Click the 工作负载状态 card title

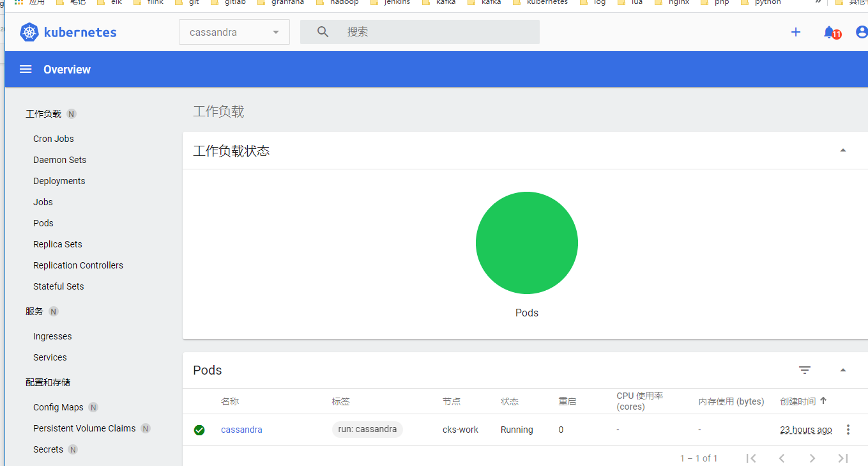coord(231,151)
